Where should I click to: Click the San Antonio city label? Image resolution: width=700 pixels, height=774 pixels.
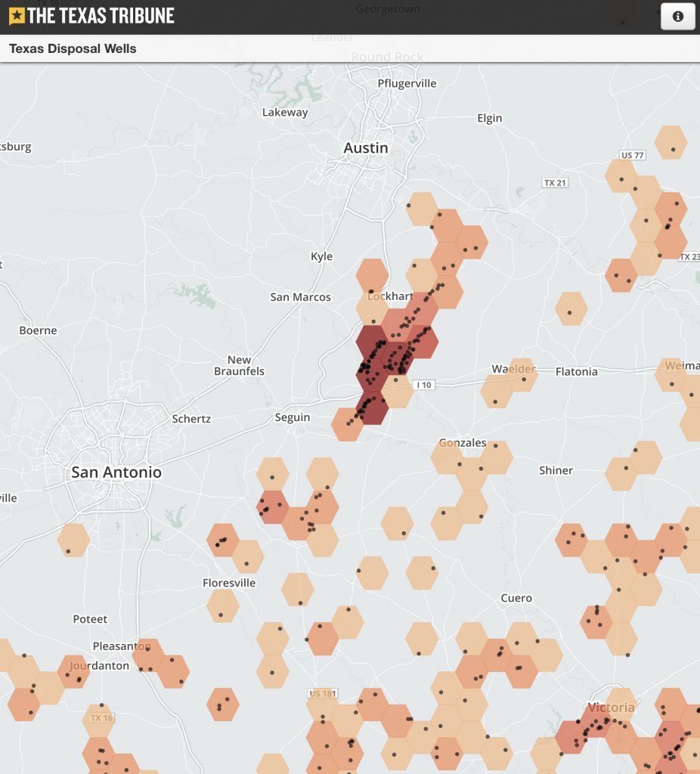point(116,472)
